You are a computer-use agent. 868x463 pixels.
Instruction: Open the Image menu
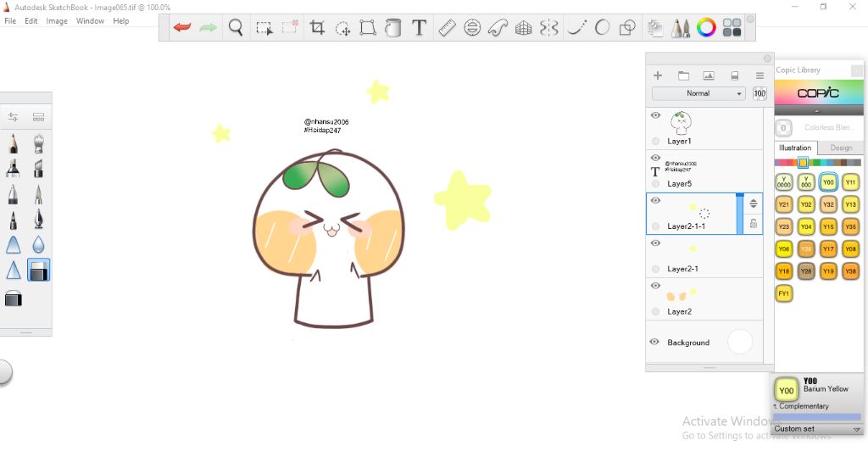coord(57,21)
